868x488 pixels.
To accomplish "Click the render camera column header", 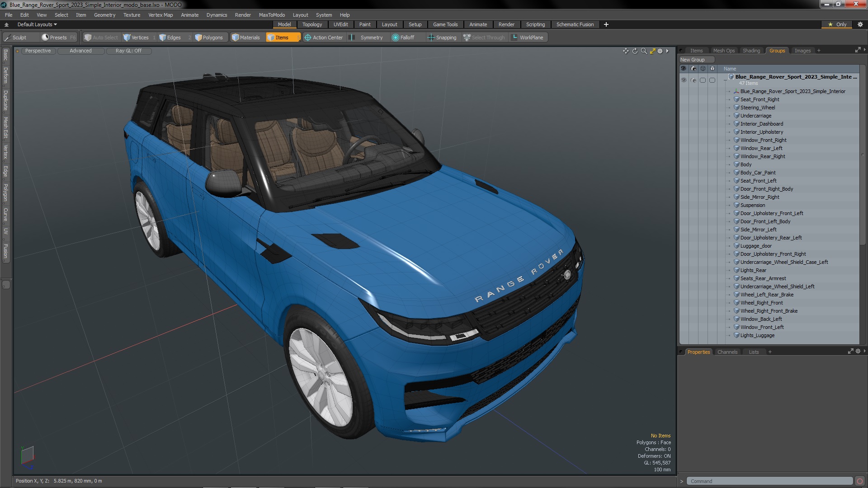I will [x=693, y=69].
